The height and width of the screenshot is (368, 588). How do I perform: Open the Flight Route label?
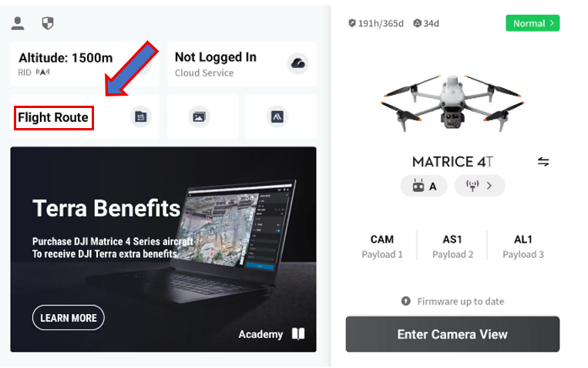pyautogui.click(x=53, y=117)
